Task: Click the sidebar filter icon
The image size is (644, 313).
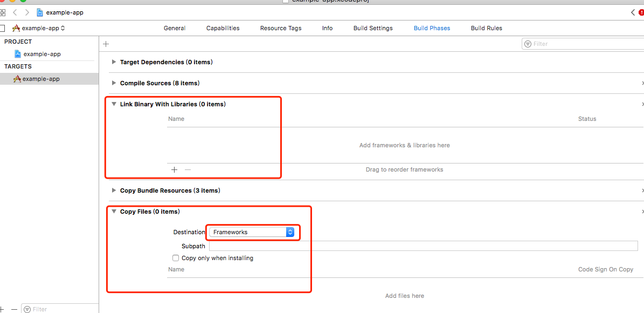Action: (27, 309)
